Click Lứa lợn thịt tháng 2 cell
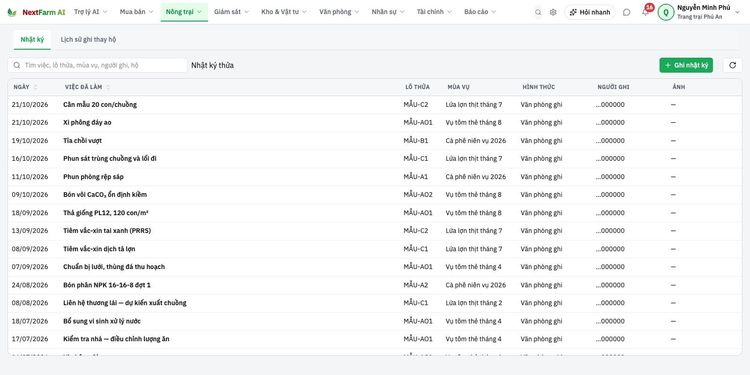The width and height of the screenshot is (750, 375). 474,303
